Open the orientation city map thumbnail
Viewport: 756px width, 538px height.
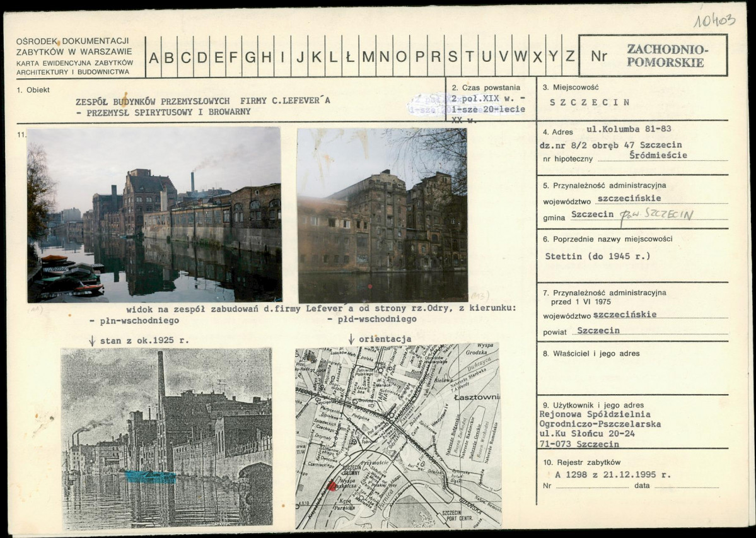coord(398,436)
